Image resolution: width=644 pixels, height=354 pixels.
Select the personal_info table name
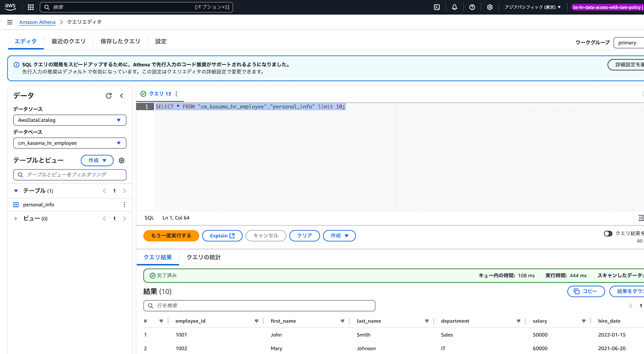[39, 205]
